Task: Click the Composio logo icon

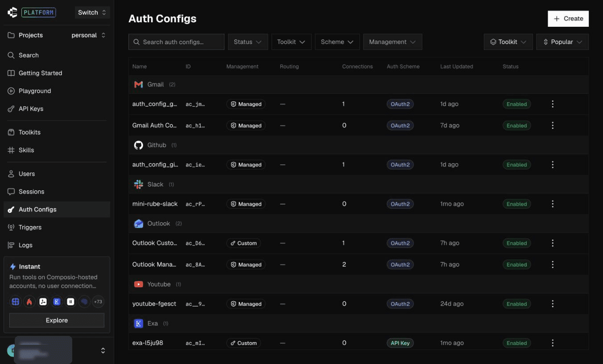Action: pos(12,12)
